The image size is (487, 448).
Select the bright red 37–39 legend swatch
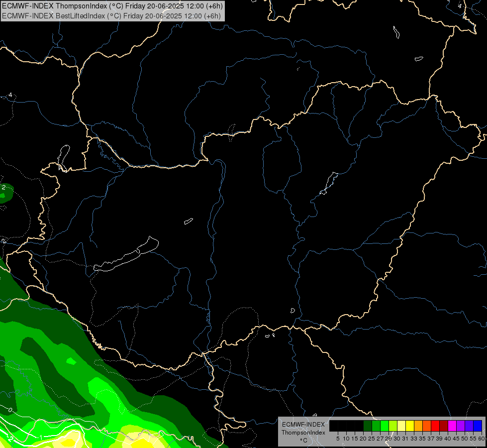click(x=435, y=426)
